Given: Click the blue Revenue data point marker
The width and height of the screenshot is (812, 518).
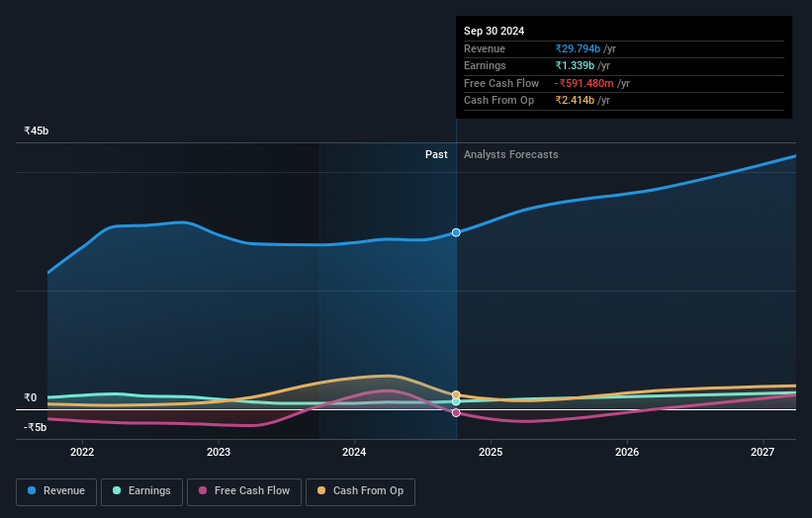Looking at the screenshot, I should click(456, 233).
